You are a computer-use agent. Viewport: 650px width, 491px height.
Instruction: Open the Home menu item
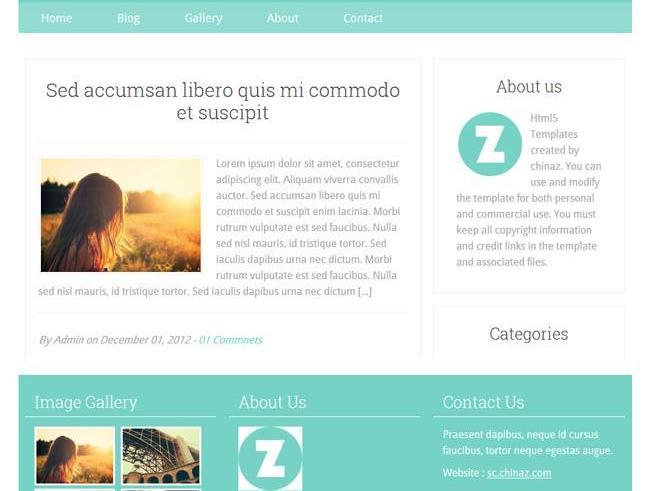point(56,18)
